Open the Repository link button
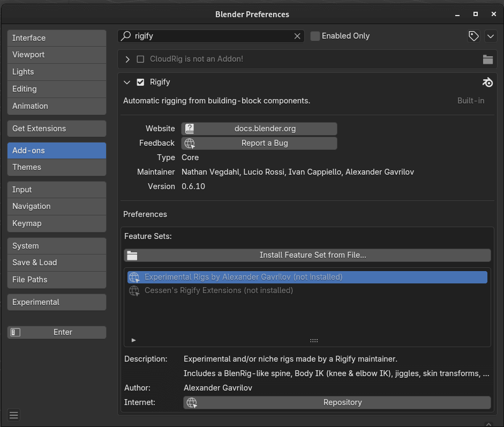The width and height of the screenshot is (504, 427). pyautogui.click(x=337, y=402)
